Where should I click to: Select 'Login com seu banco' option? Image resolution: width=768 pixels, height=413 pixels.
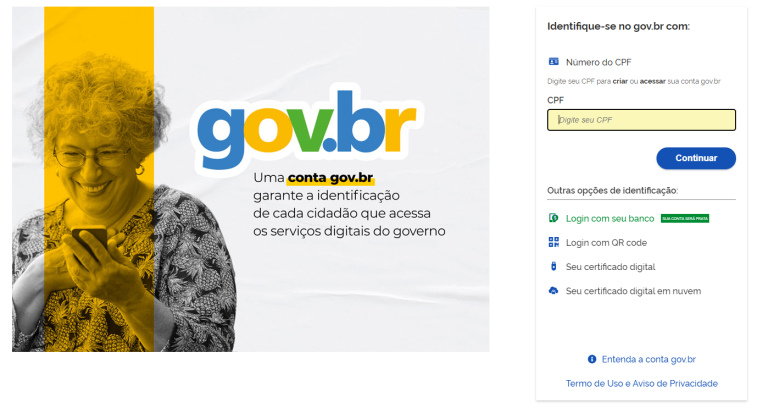(x=610, y=219)
